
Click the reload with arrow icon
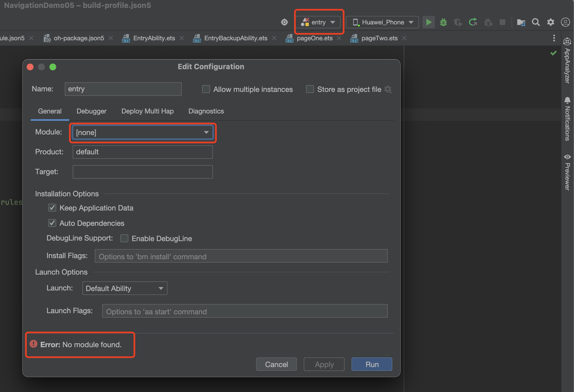pos(473,22)
